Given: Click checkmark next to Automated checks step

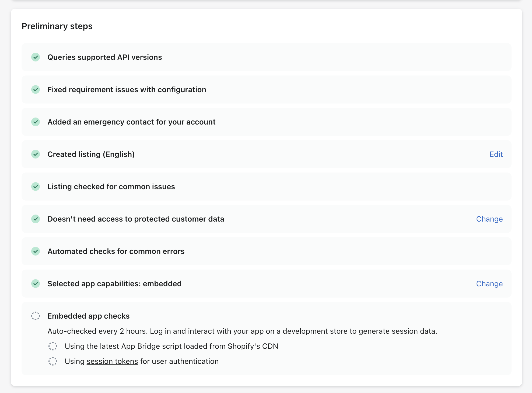Looking at the screenshot, I should coord(36,251).
